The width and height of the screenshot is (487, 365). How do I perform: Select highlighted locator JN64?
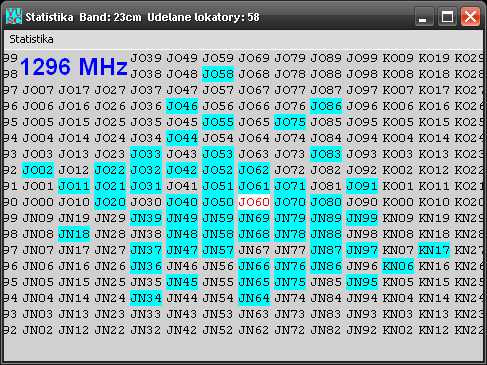click(254, 298)
